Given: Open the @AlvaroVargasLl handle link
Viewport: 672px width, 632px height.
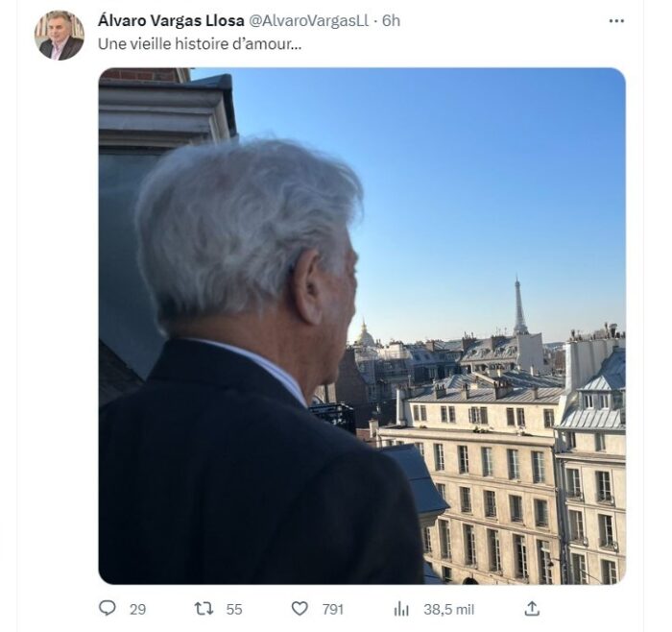Looking at the screenshot, I should [308, 20].
